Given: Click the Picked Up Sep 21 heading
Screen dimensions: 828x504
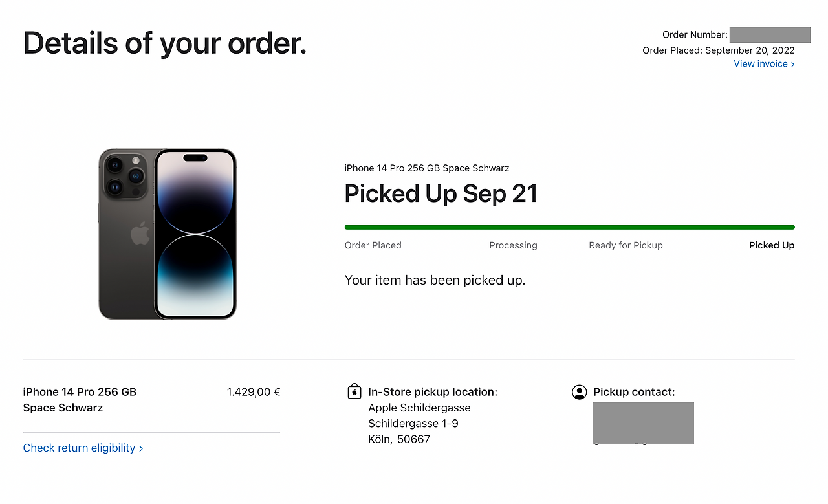Looking at the screenshot, I should (x=441, y=194).
